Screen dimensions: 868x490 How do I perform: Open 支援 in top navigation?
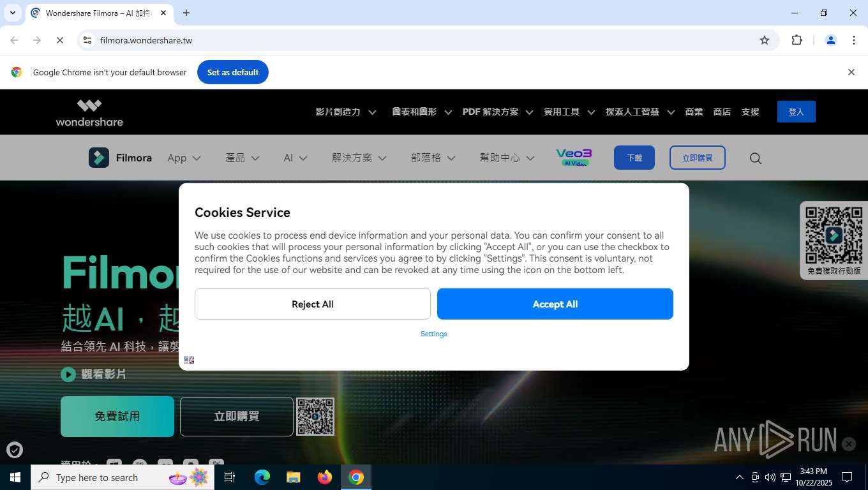coord(750,112)
